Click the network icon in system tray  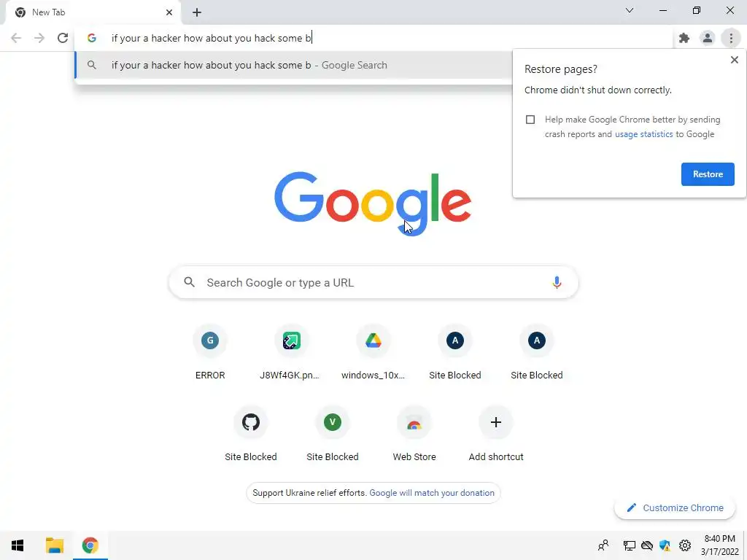coord(630,545)
